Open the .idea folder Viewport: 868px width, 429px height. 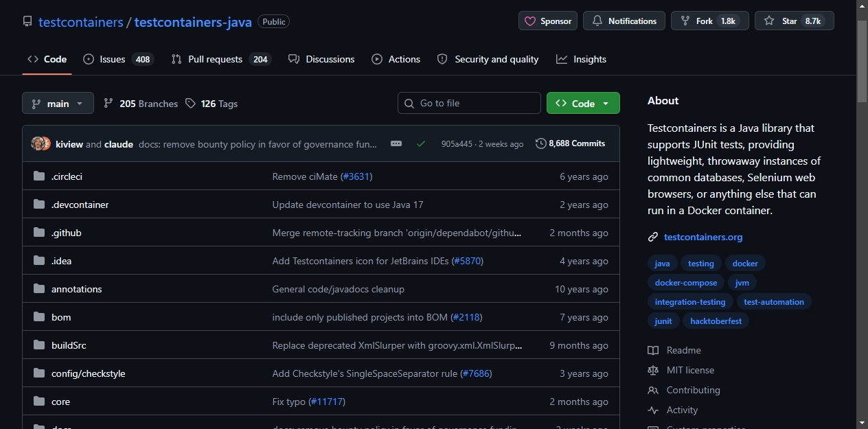tap(61, 261)
